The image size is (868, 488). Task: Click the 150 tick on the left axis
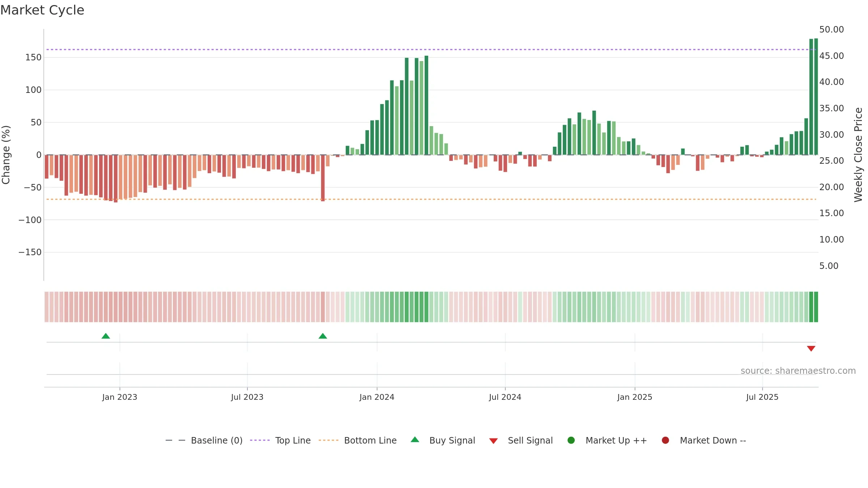[x=33, y=57]
